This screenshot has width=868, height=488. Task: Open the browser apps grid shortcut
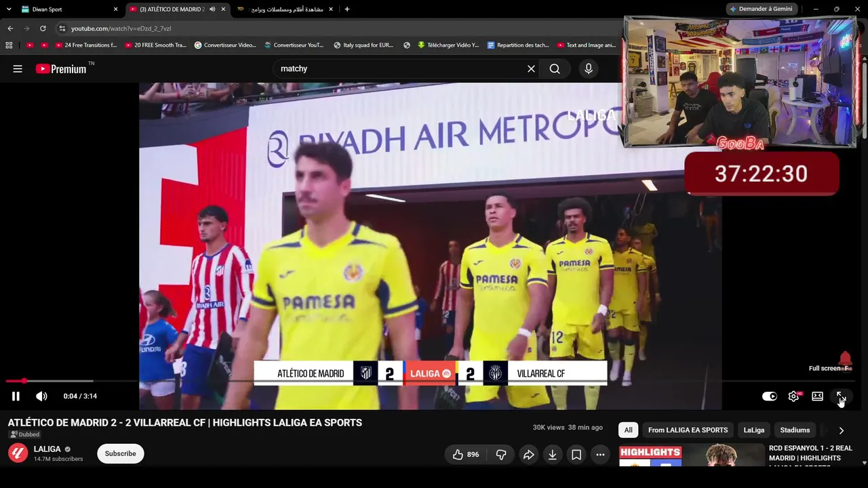(x=9, y=45)
